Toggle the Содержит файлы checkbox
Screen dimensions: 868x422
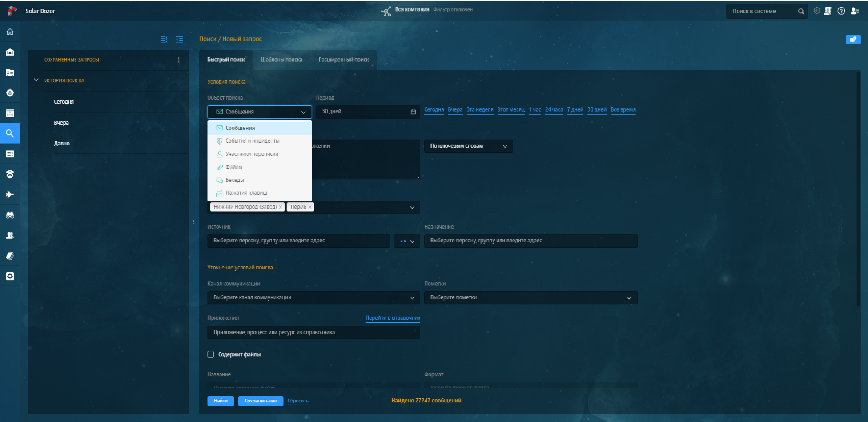[211, 354]
